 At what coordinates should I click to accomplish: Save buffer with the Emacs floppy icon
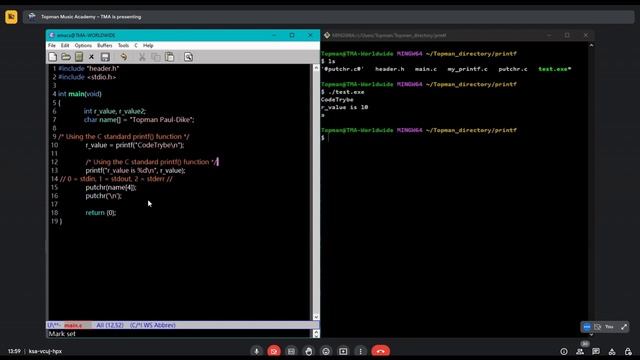105,57
